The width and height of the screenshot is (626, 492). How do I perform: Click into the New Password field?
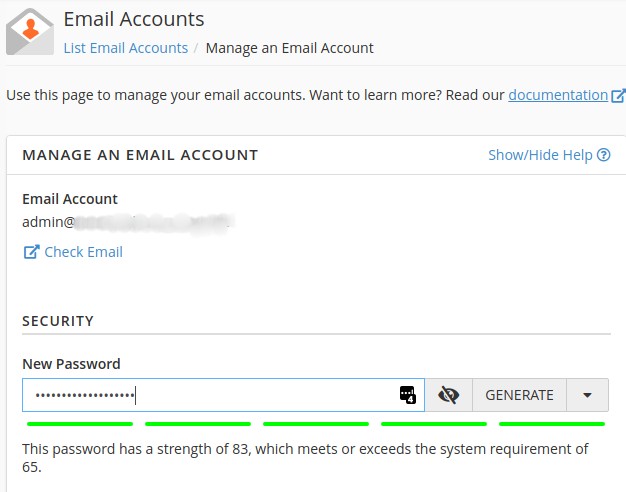pyautogui.click(x=210, y=395)
